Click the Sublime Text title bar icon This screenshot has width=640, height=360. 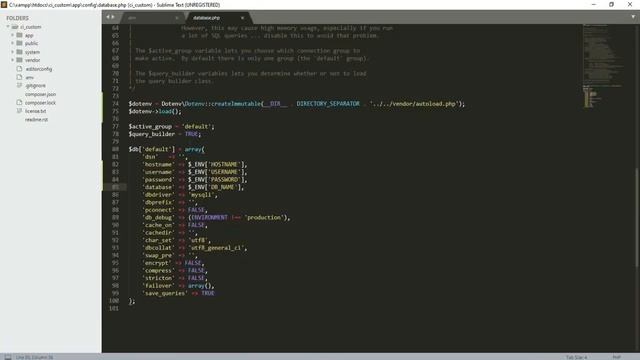pyautogui.click(x=4, y=4)
